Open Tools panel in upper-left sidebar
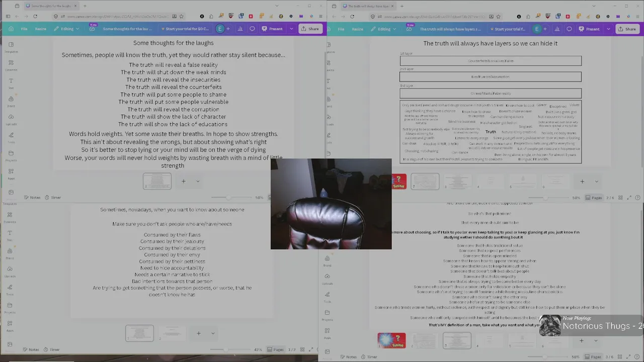The width and height of the screenshot is (644, 362). (11, 137)
